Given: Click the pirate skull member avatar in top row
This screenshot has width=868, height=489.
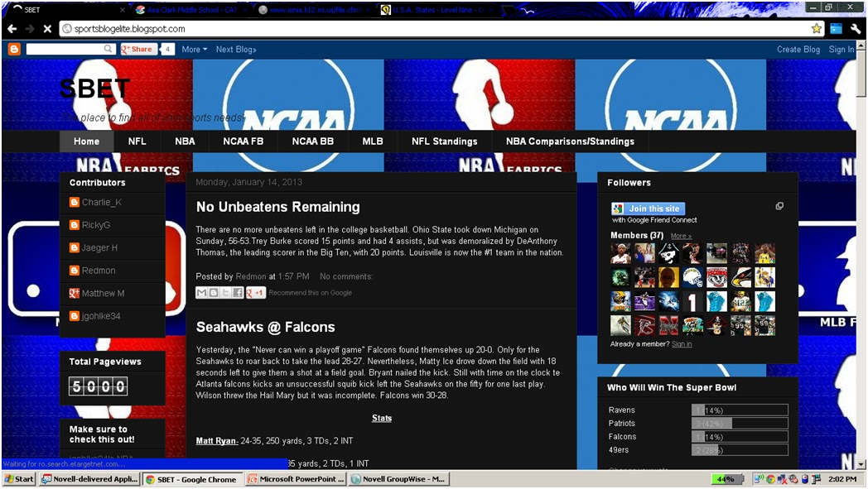Looking at the screenshot, I should pyautogui.click(x=668, y=253).
